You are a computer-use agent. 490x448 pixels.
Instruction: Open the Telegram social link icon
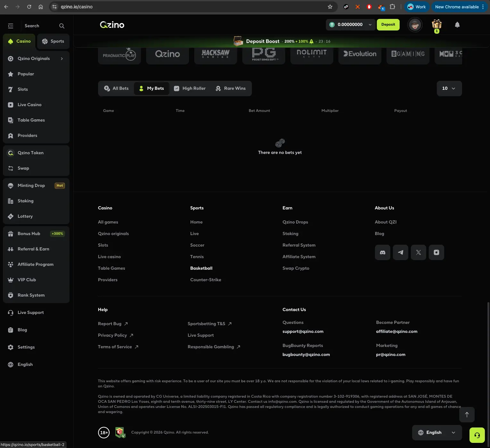pyautogui.click(x=401, y=252)
